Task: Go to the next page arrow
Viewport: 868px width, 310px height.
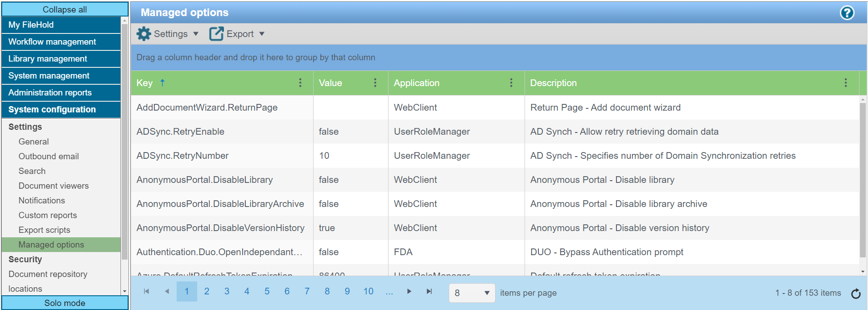Action: coord(409,291)
